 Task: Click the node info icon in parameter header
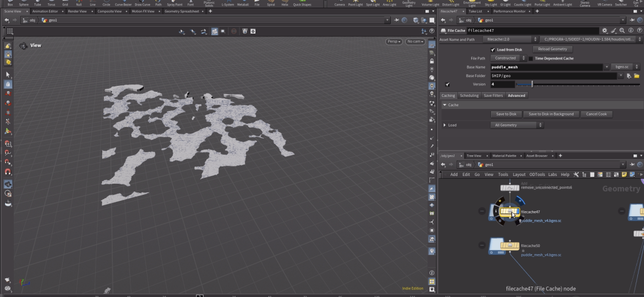coord(630,31)
